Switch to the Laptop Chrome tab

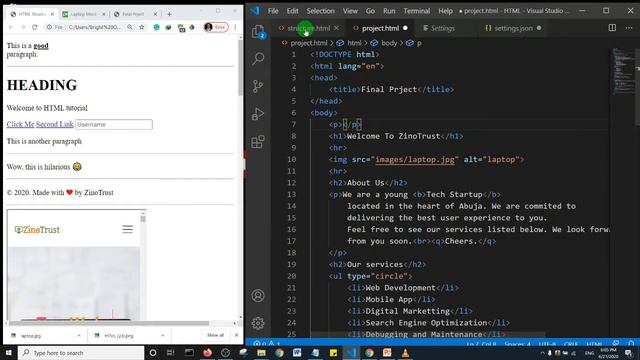[x=83, y=14]
